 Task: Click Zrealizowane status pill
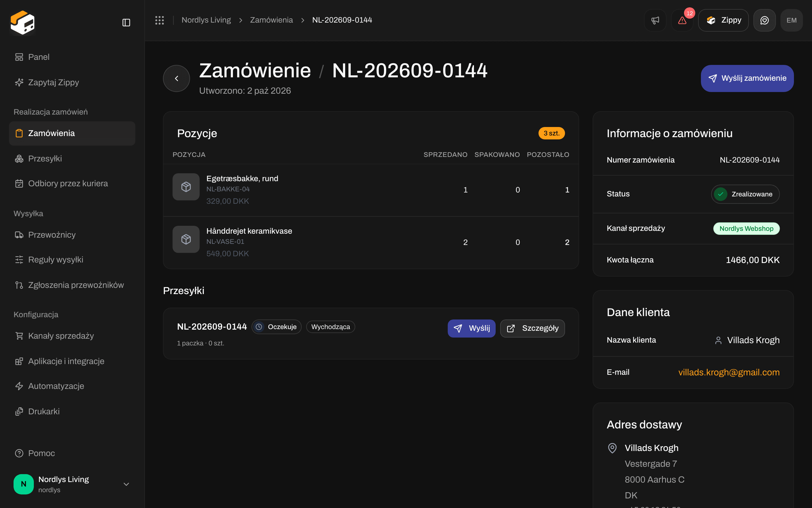[745, 194]
